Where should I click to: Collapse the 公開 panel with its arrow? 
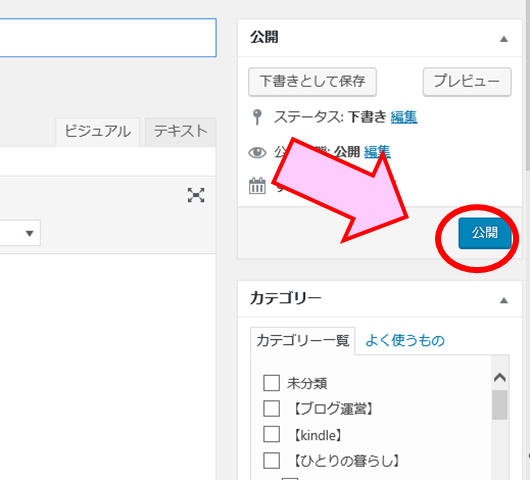[504, 39]
